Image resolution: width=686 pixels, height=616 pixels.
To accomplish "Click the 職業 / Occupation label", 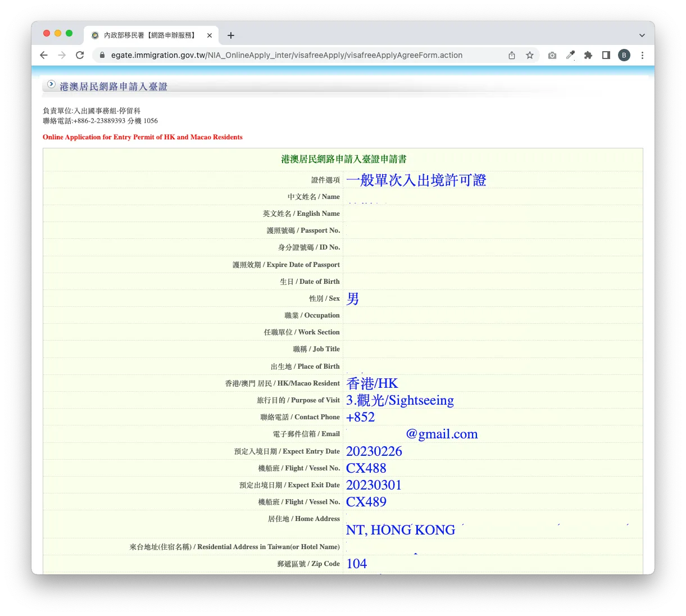I will 312,315.
